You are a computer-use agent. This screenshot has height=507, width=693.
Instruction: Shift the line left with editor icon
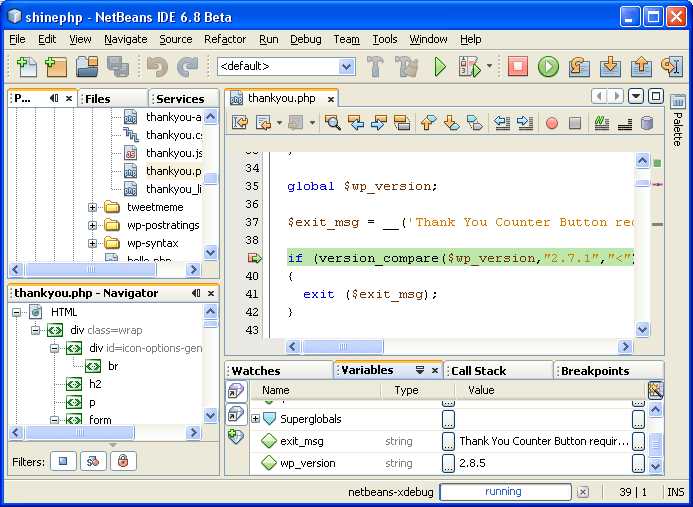pyautogui.click(x=502, y=122)
